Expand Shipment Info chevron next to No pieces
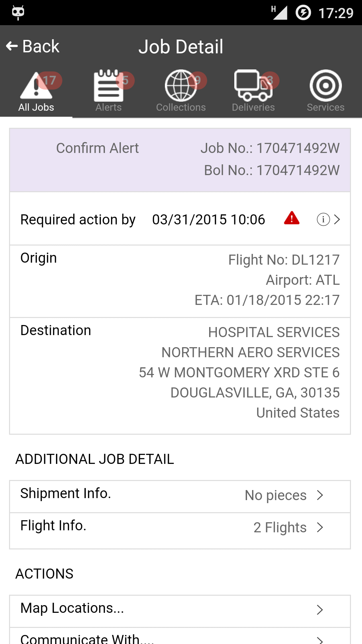Screen dimensions: 362x644 click(x=320, y=495)
